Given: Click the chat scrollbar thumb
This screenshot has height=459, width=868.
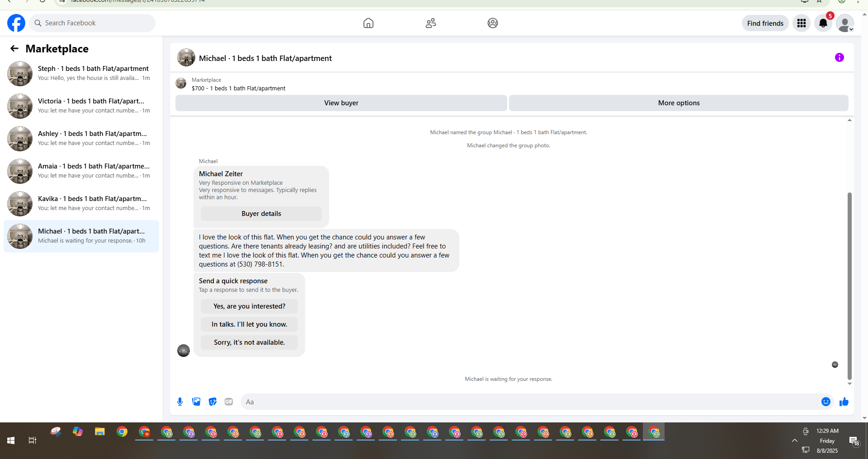Looking at the screenshot, I should point(849,286).
